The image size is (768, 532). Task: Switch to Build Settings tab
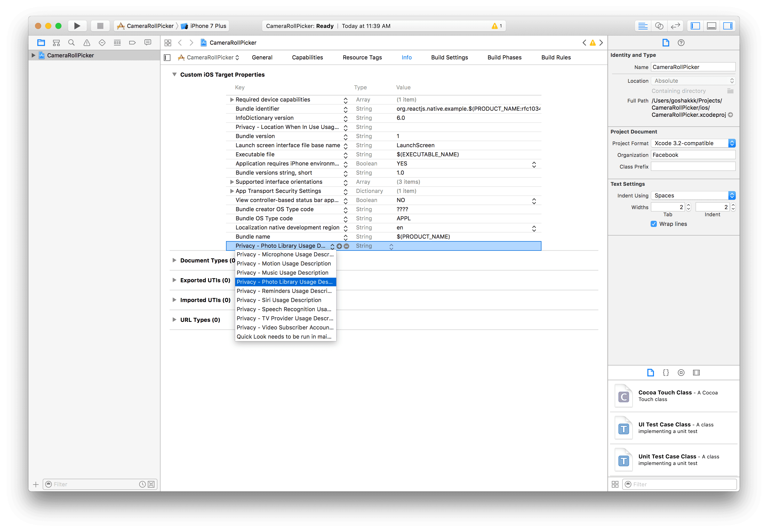click(449, 58)
